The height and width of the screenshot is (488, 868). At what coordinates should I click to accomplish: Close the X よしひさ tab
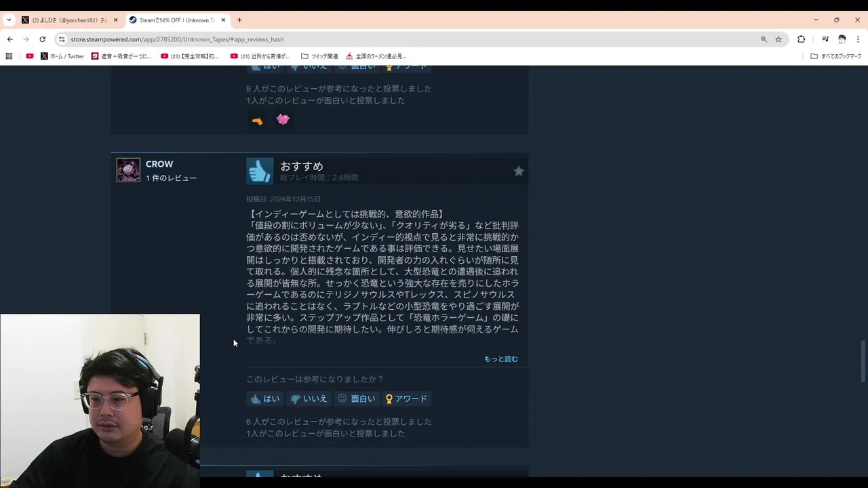[115, 20]
